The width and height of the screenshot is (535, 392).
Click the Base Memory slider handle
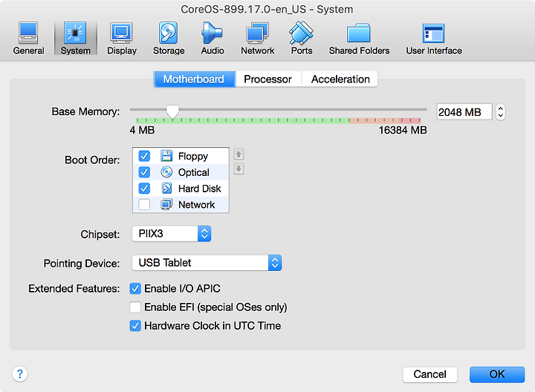[172, 111]
